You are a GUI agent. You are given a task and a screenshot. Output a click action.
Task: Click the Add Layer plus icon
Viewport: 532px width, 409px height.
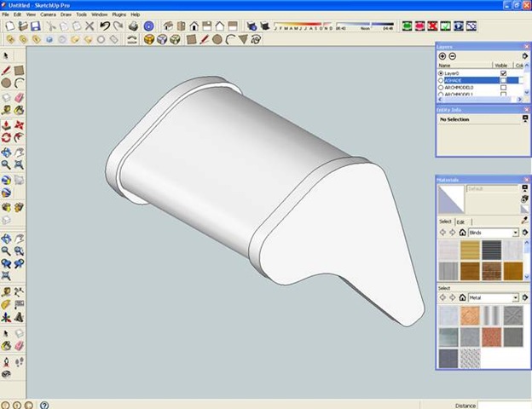(x=442, y=56)
